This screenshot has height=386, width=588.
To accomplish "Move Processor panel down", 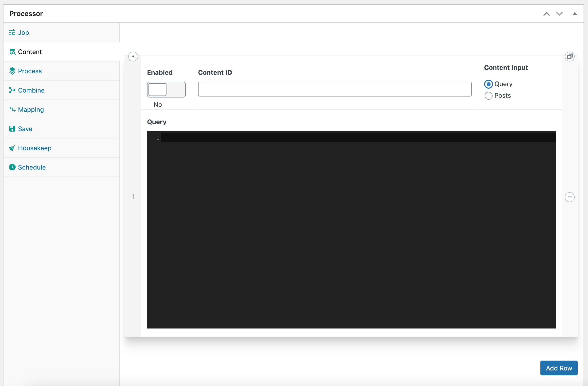I will point(559,14).
